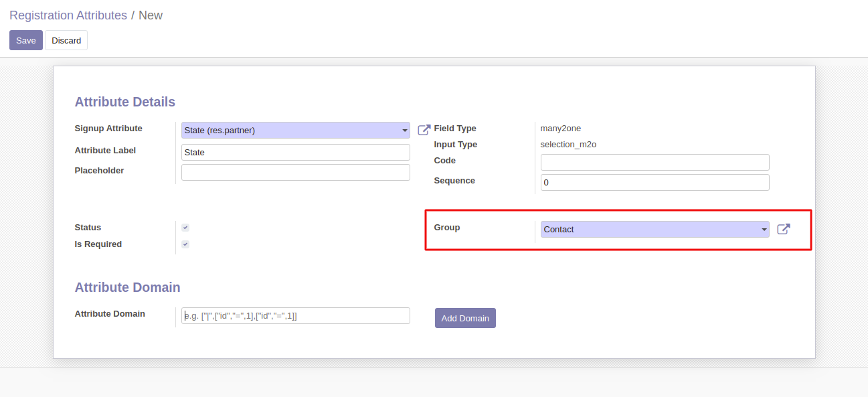Viewport: 868px width, 397px height.
Task: Click the New breadcrumb item
Action: pyautogui.click(x=151, y=15)
